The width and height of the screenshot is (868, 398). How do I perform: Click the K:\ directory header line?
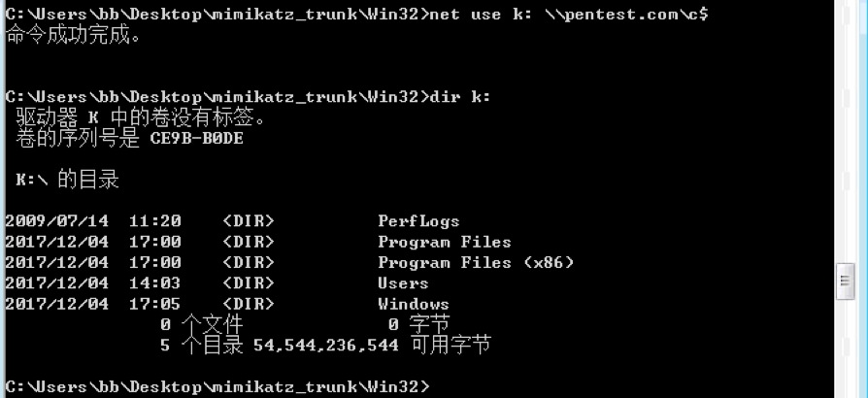(68, 180)
